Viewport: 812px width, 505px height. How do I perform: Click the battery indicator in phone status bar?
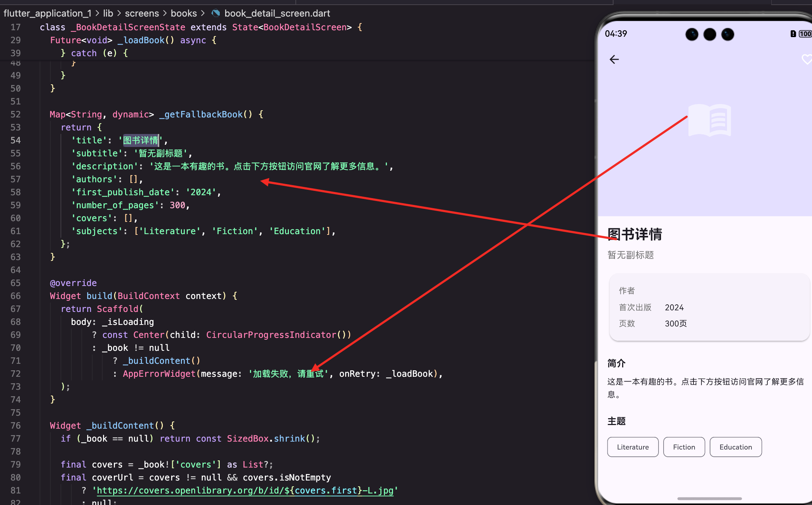[x=805, y=34]
